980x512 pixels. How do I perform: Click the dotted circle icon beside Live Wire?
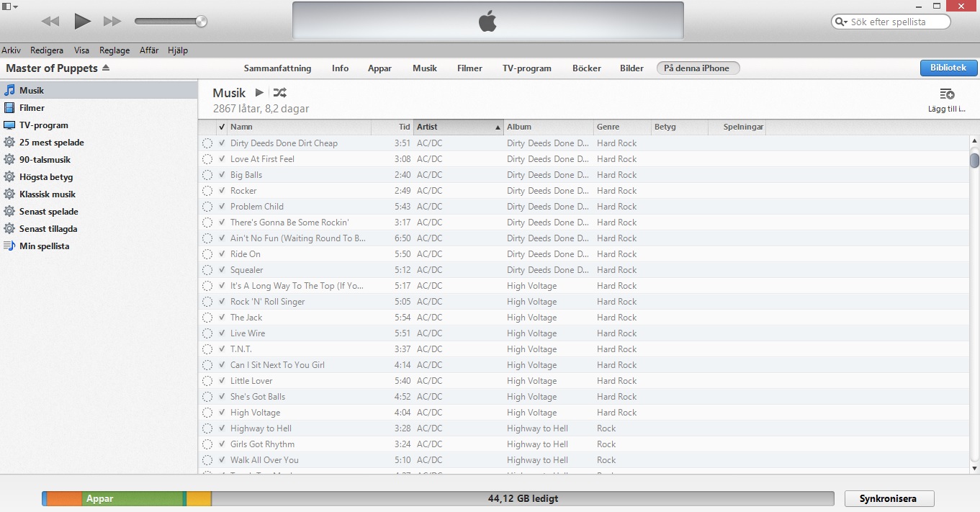tap(207, 333)
